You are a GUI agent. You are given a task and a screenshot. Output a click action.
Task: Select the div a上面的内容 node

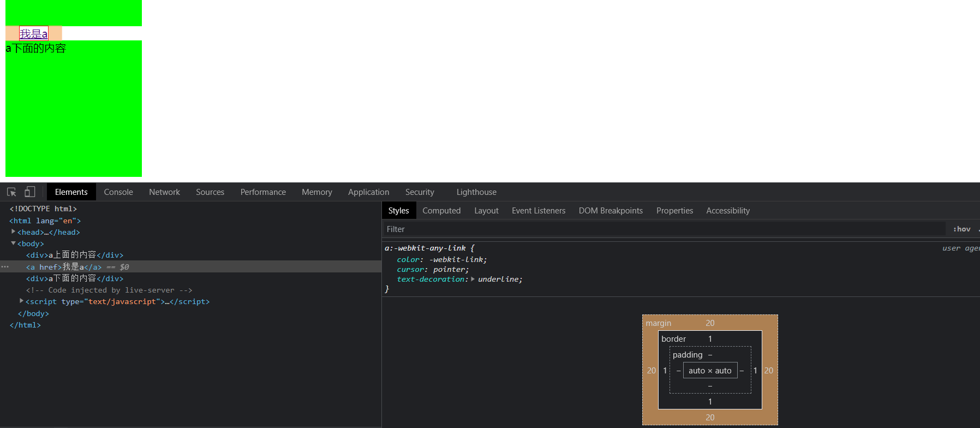[75, 255]
